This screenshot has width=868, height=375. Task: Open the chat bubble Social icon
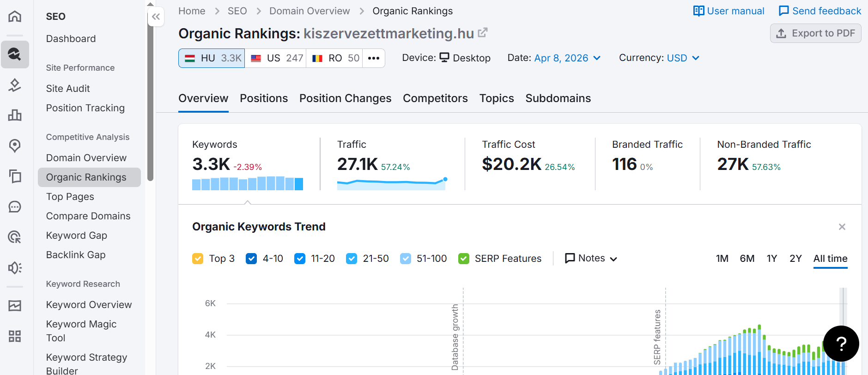(15, 206)
